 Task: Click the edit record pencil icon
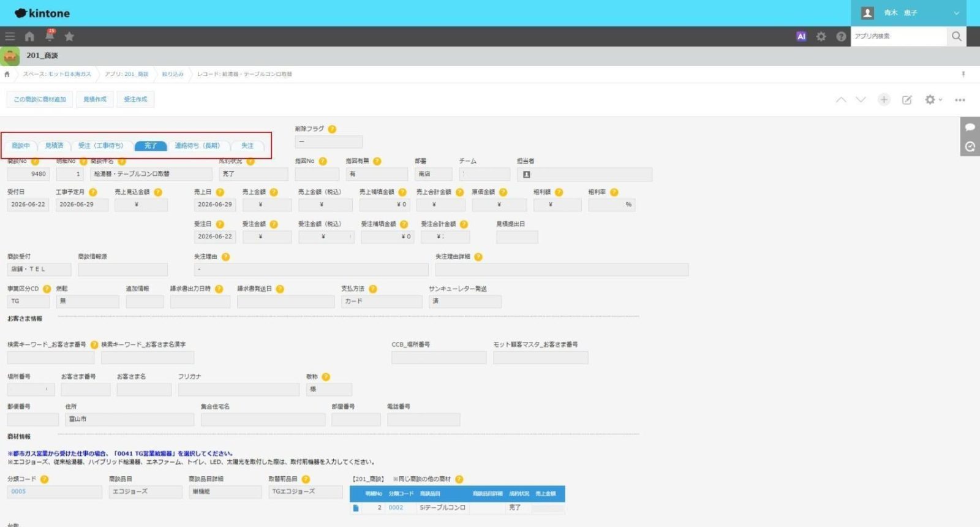point(907,100)
